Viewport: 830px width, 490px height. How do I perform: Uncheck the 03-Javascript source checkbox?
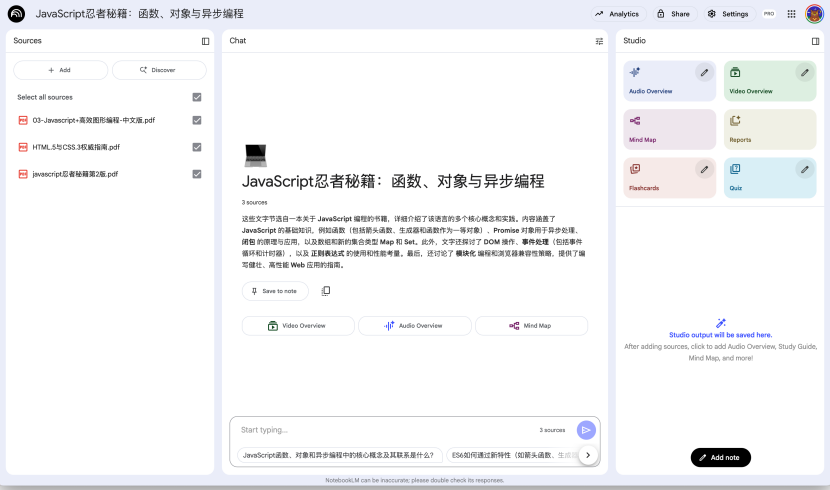click(197, 121)
